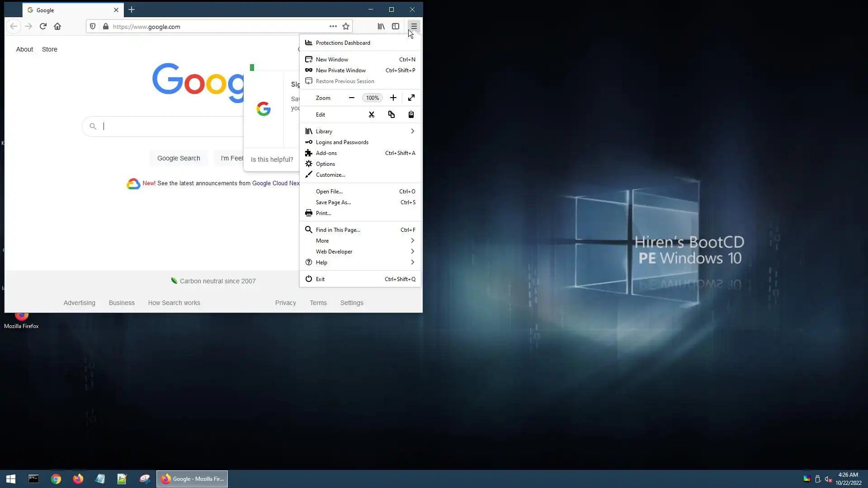This screenshot has width=868, height=488.
Task: Open the Library toolbar icon
Action: coord(381,27)
